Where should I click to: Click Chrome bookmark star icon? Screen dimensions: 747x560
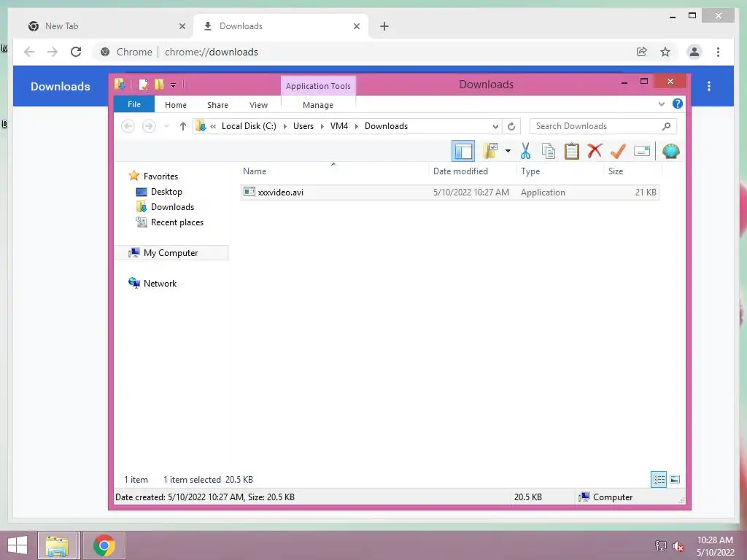coord(665,52)
